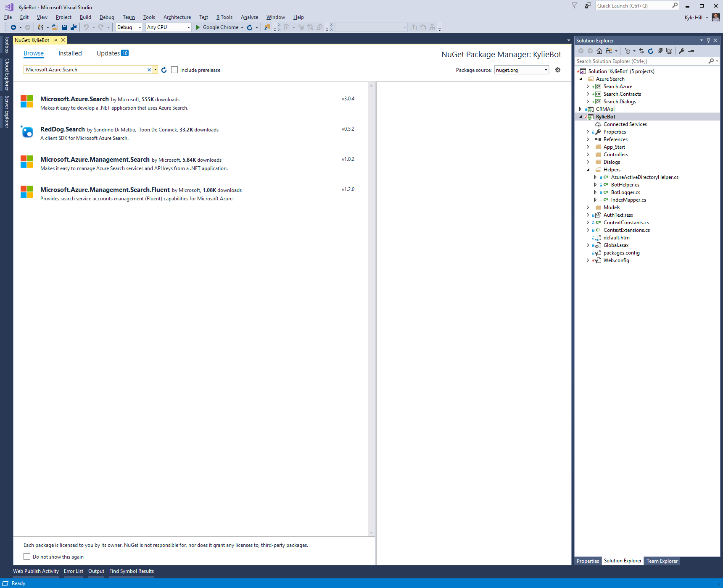Screen dimensions: 723x588
Task: Click the Find in Files toolbar icon
Action: (267, 27)
